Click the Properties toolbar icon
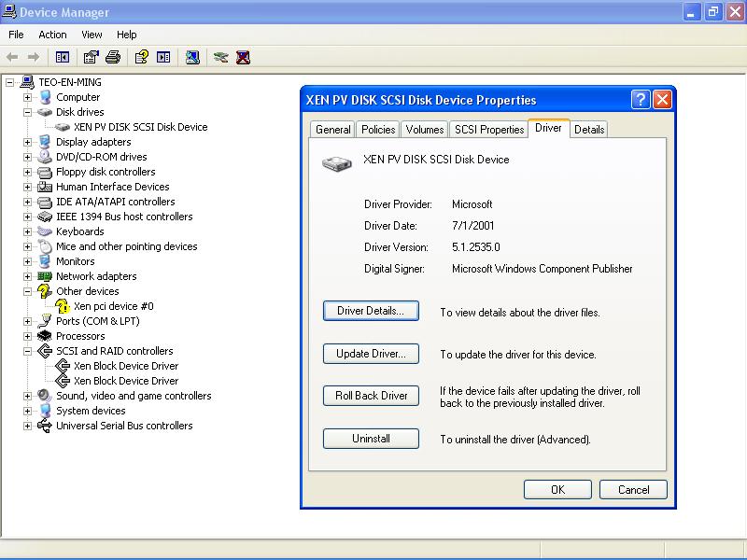The image size is (747, 560). coord(91,57)
